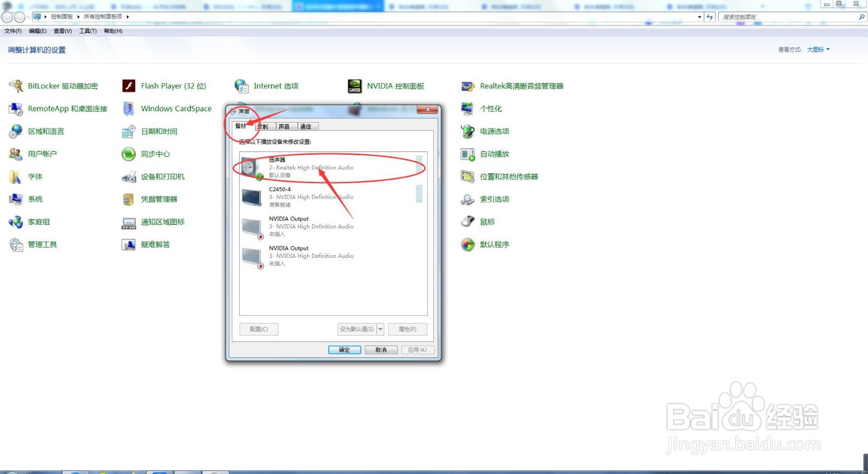Open 凭据管理器 icon

click(129, 199)
